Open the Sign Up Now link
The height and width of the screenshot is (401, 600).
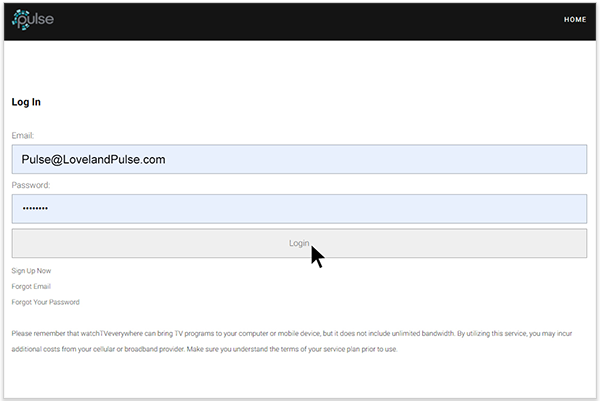31,271
